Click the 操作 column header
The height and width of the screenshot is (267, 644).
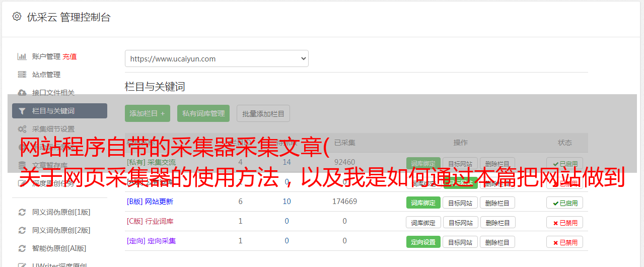pyautogui.click(x=460, y=143)
